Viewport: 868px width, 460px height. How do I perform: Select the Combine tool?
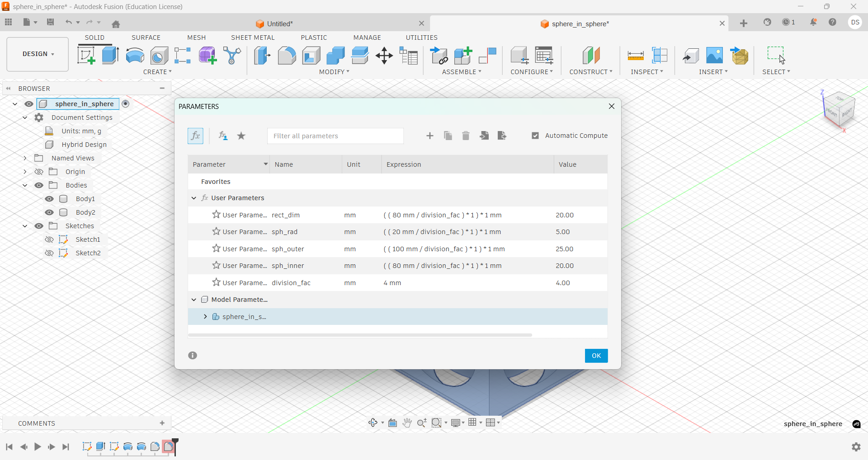click(335, 56)
